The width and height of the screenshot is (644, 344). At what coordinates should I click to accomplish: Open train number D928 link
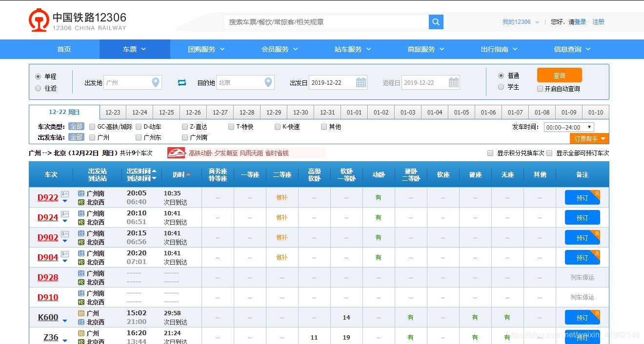click(x=48, y=277)
